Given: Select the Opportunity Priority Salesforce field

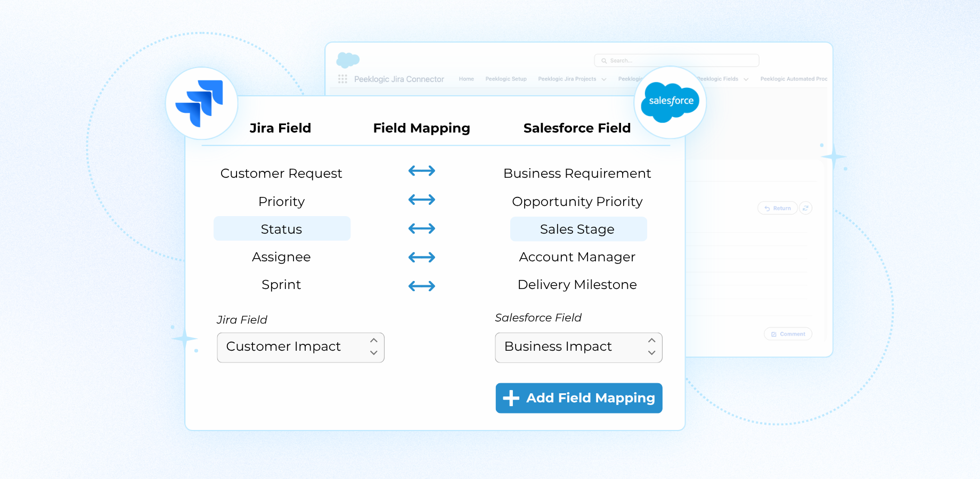Looking at the screenshot, I should coord(577,202).
